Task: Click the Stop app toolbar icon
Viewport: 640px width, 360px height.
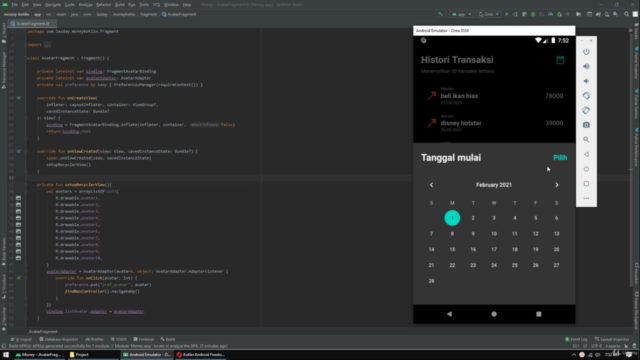Action: (567, 14)
